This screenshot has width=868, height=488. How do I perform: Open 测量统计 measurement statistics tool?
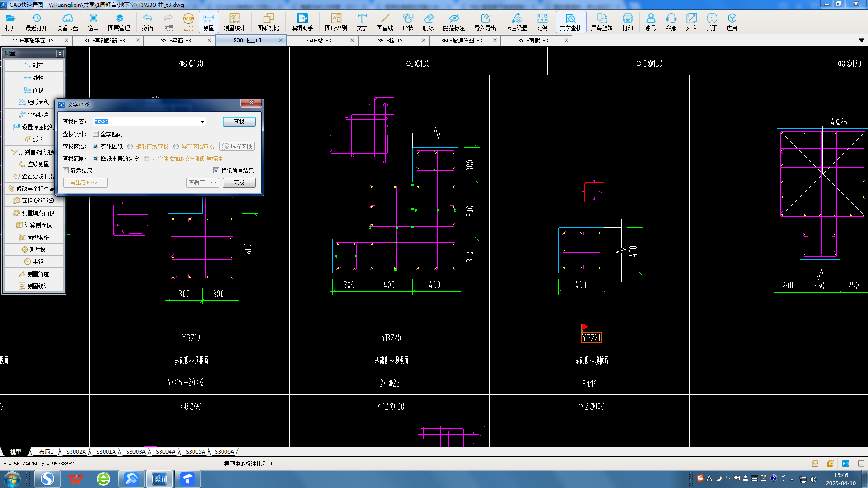(x=234, y=22)
